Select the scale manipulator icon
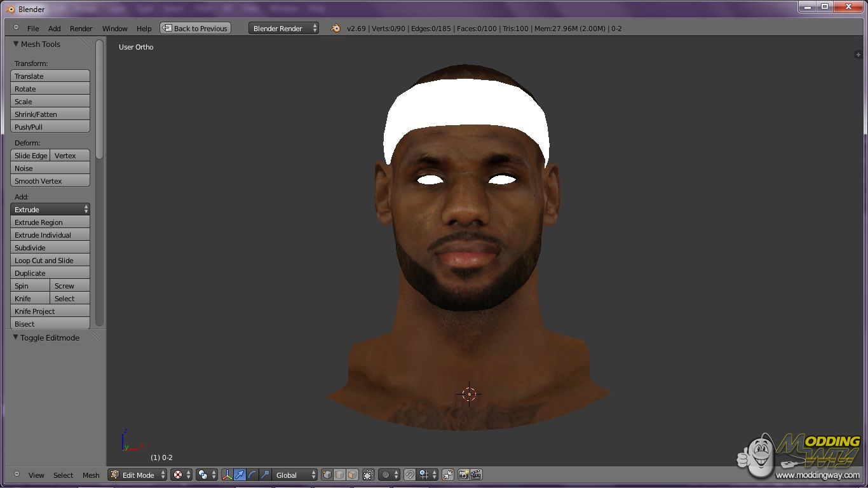Image resolution: width=868 pixels, height=488 pixels. 265,475
